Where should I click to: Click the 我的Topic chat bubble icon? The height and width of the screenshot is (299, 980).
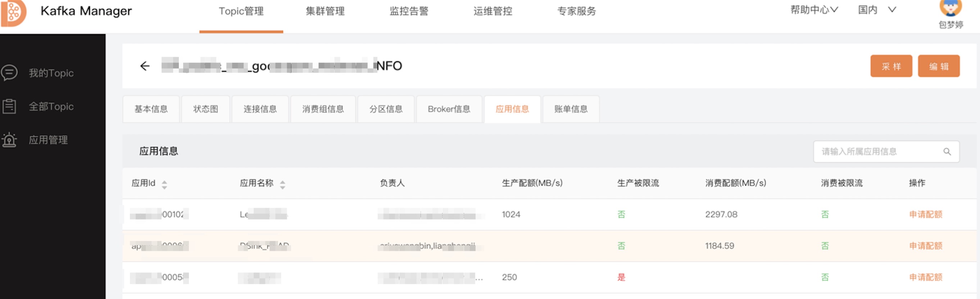click(x=9, y=73)
